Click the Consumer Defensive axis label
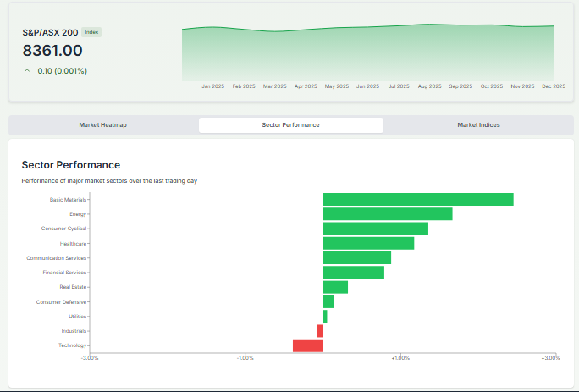The image size is (579, 392). (61, 302)
